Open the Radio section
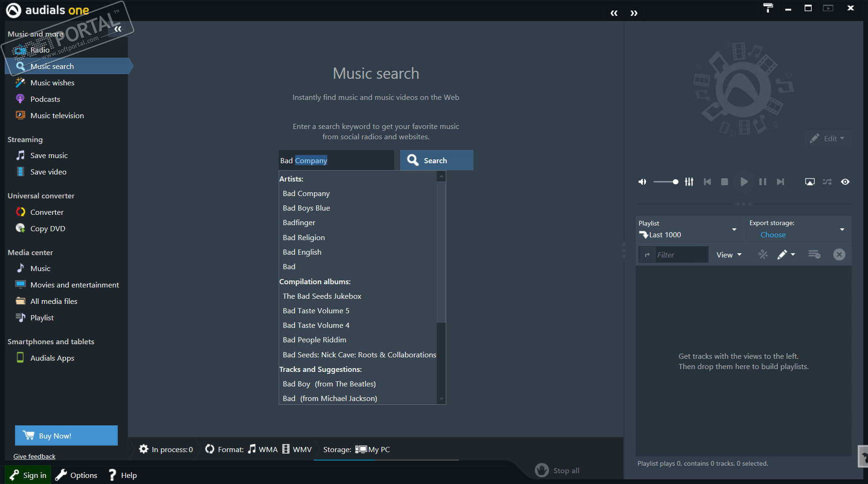Viewport: 868px width, 484px height. (40, 50)
